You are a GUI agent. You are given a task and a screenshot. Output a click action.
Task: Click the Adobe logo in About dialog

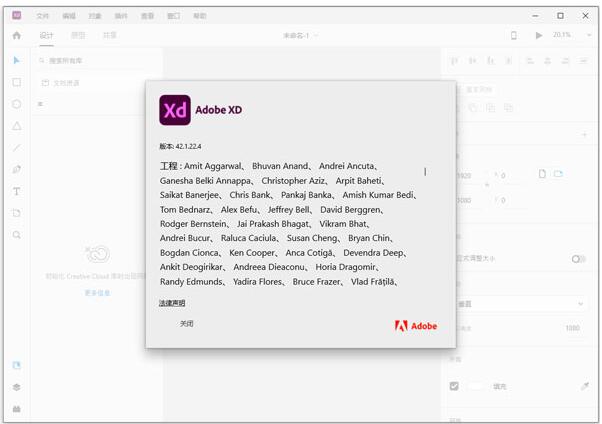(x=416, y=326)
